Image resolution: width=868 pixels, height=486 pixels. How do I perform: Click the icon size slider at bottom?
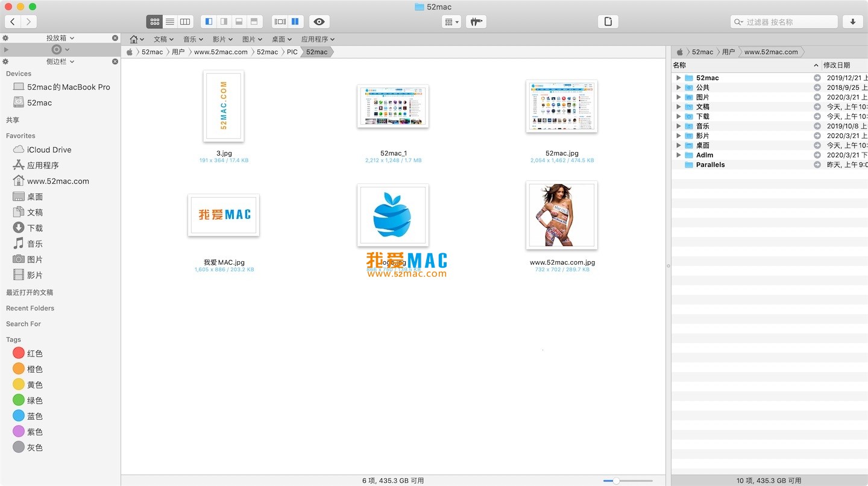(x=627, y=481)
